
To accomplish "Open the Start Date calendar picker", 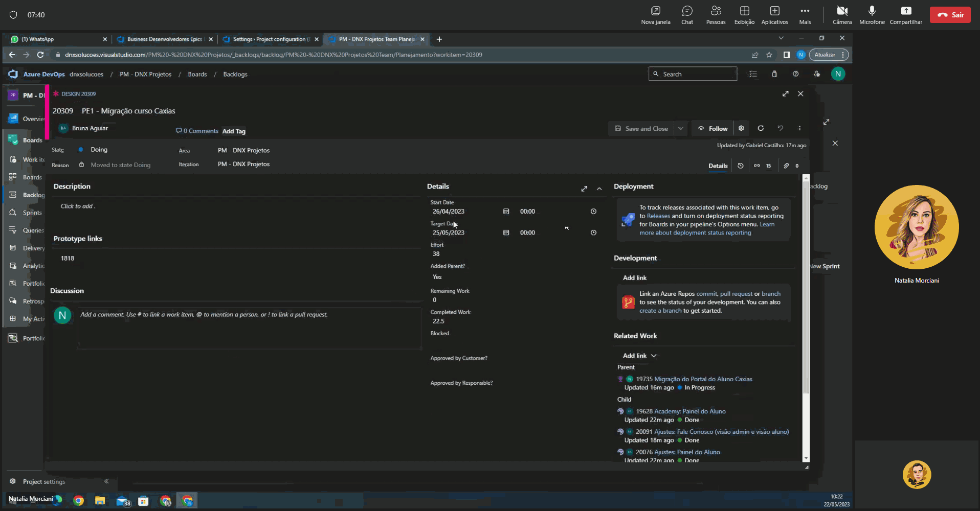I will click(506, 212).
